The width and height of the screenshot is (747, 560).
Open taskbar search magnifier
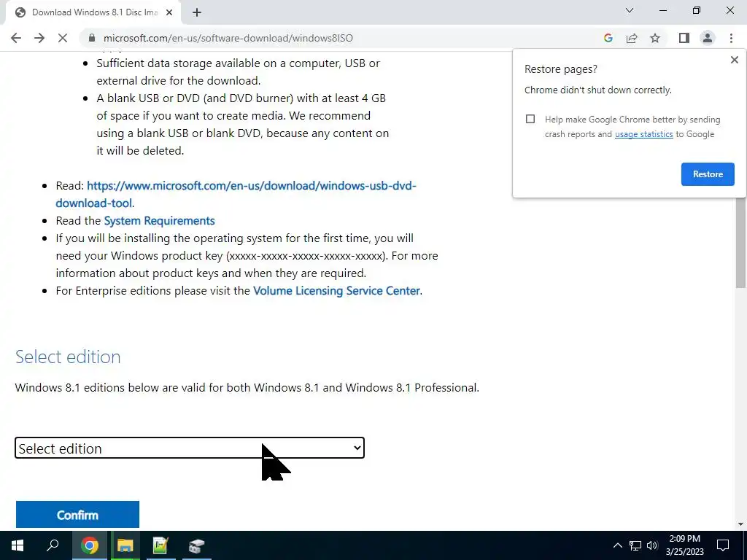pos(53,545)
